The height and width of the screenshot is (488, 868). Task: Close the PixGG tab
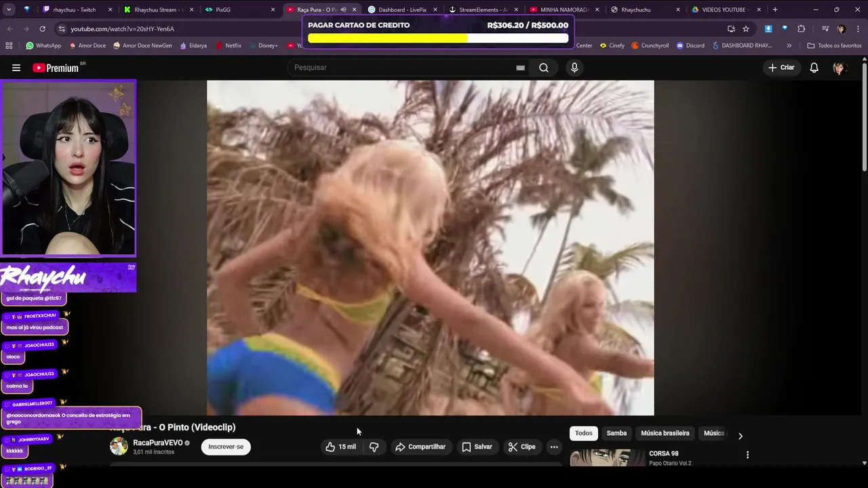click(273, 9)
